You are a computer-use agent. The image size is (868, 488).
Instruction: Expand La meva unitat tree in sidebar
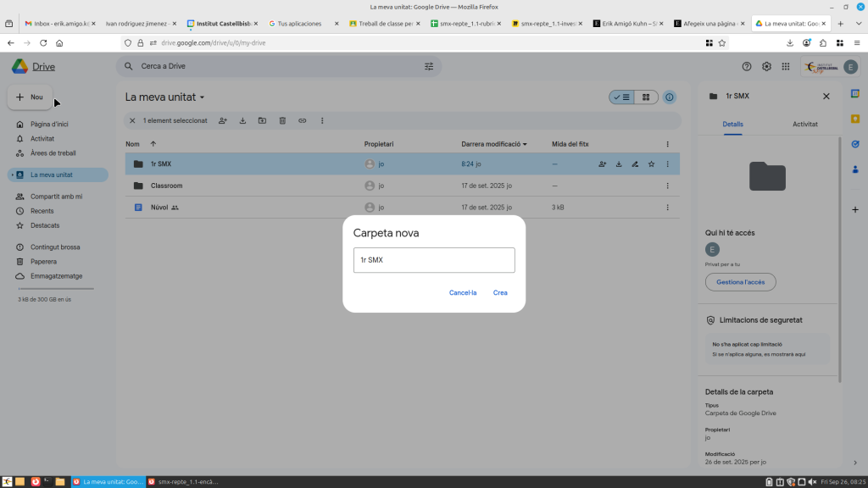pyautogui.click(x=11, y=175)
